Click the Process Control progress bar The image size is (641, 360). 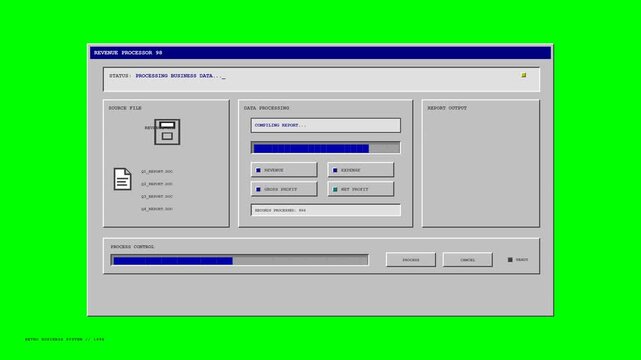coord(240,260)
